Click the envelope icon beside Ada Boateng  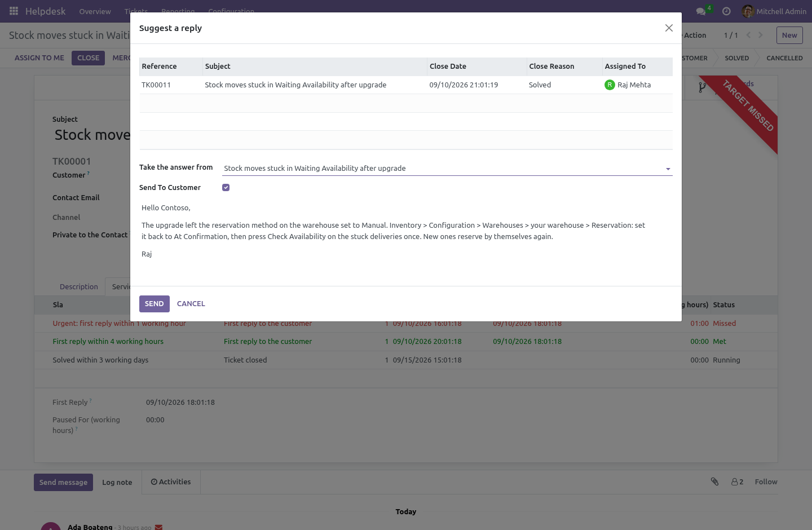[x=158, y=527]
